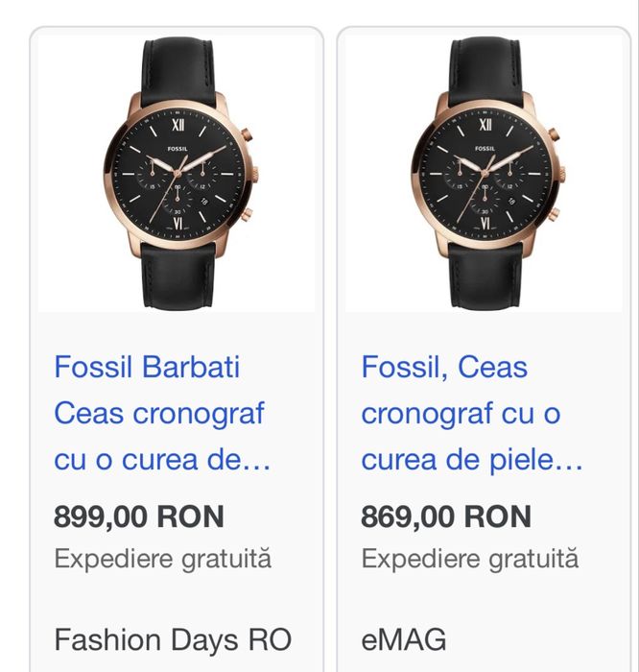Click the FOSSIL logo on the right watch dial
The width and height of the screenshot is (639, 672).
click(485, 148)
